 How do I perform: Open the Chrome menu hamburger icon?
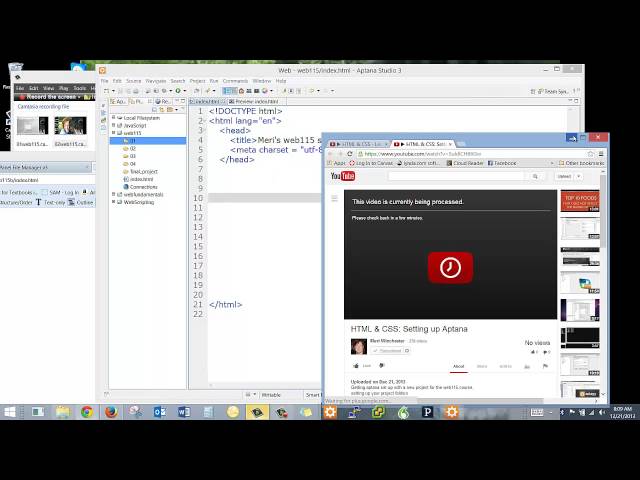pos(601,154)
